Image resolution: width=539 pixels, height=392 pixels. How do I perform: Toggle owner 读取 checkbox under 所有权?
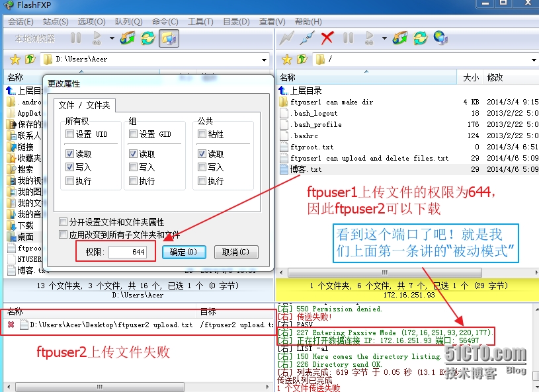click(x=70, y=153)
